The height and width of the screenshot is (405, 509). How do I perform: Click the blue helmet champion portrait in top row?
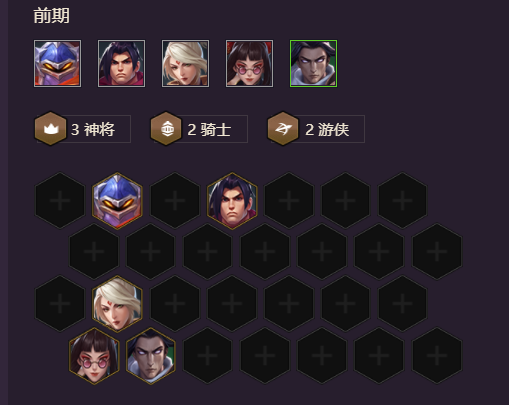tap(57, 63)
